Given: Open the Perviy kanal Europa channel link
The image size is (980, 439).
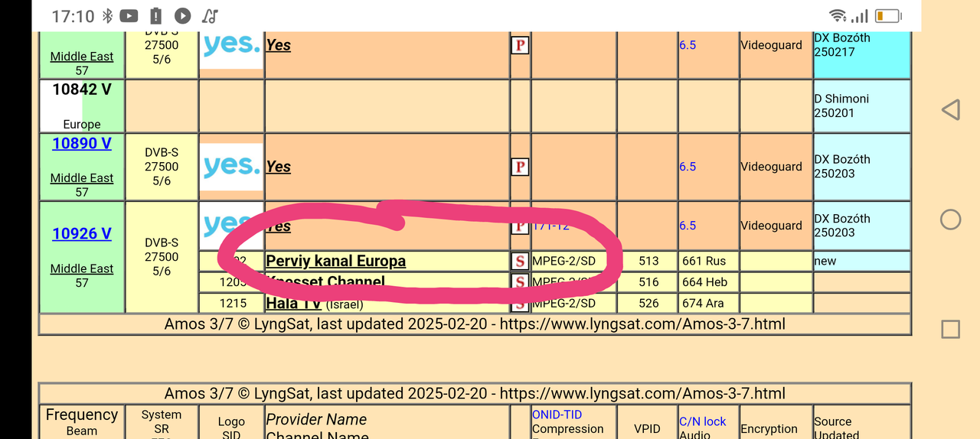Looking at the screenshot, I should click(335, 261).
